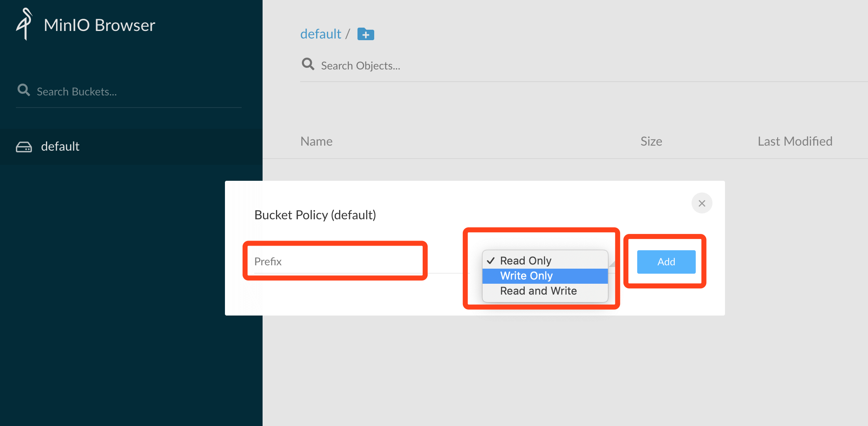Sort objects by Size column
The height and width of the screenshot is (426, 868).
(x=651, y=141)
